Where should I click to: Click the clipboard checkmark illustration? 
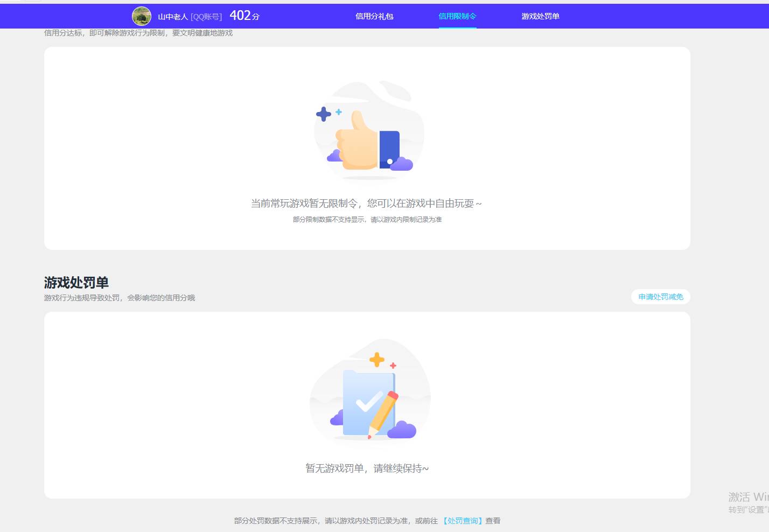pos(368,401)
